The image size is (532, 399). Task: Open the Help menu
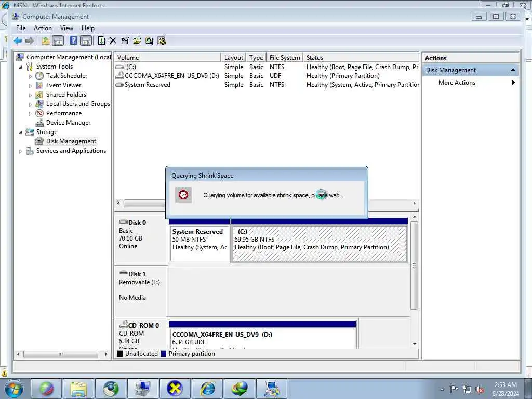pyautogui.click(x=88, y=28)
